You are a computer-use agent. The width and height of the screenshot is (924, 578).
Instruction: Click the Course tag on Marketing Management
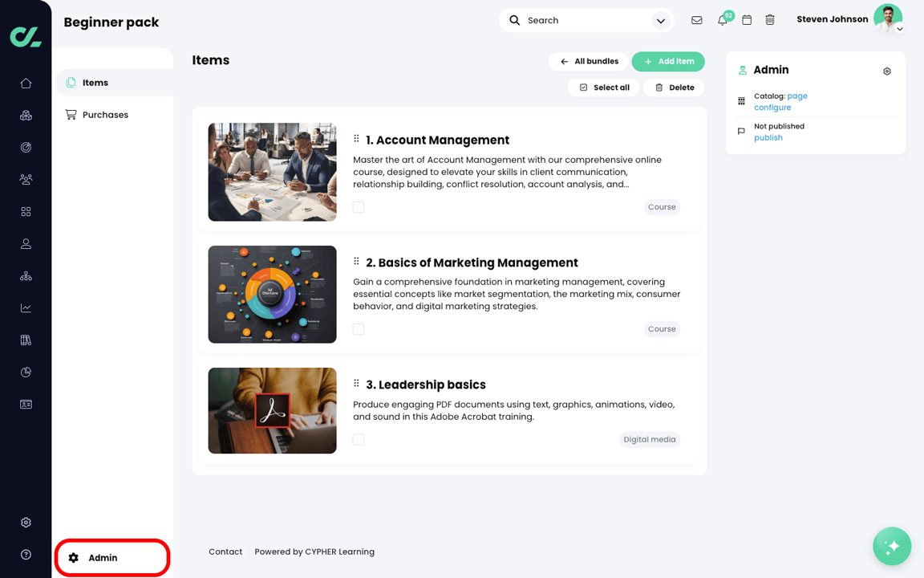(x=662, y=329)
